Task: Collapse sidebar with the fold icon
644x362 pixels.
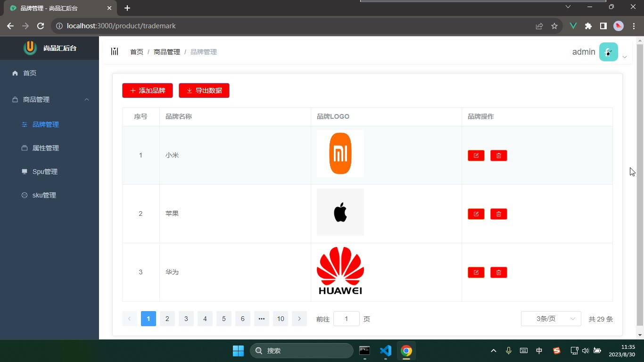Action: point(115,51)
